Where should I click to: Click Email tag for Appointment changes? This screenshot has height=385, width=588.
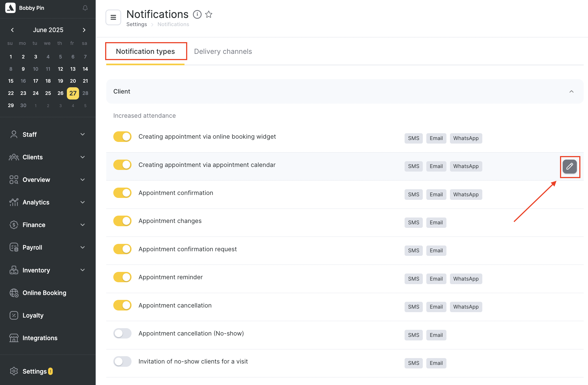click(436, 222)
